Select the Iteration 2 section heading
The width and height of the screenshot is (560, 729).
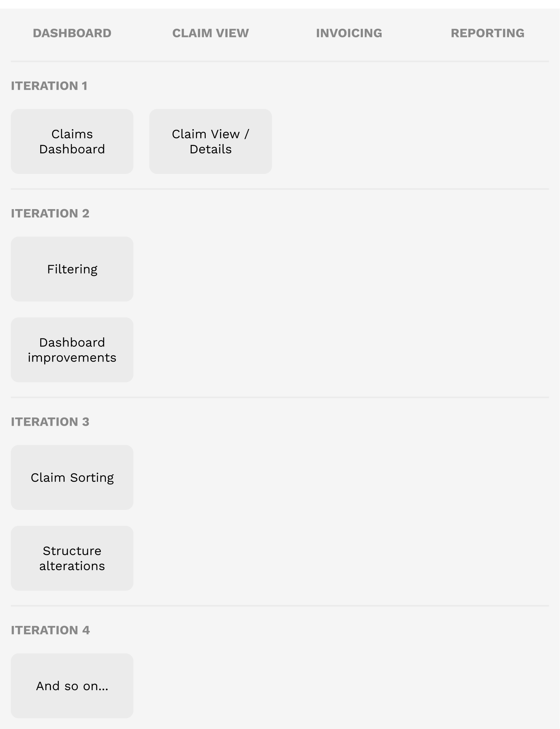click(50, 213)
